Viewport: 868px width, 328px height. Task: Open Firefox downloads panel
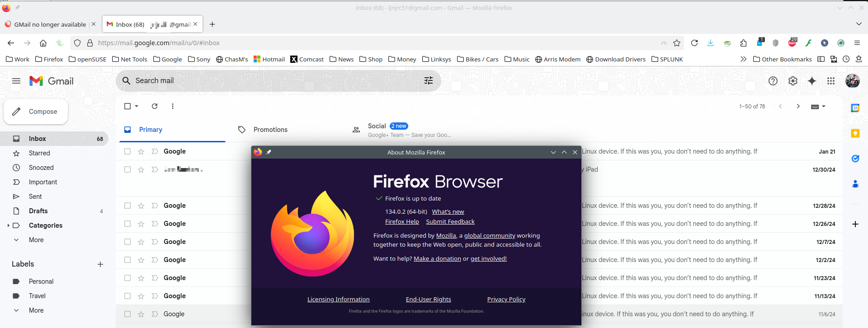[x=711, y=43]
